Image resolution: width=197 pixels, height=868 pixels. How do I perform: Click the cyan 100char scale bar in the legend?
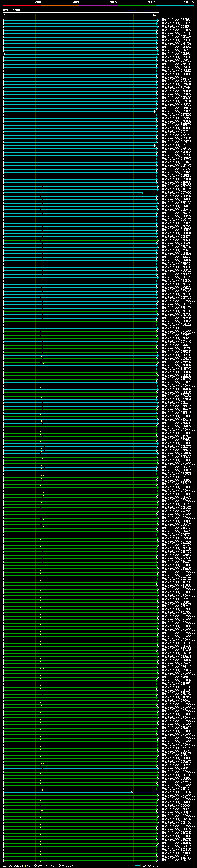(137, 866)
